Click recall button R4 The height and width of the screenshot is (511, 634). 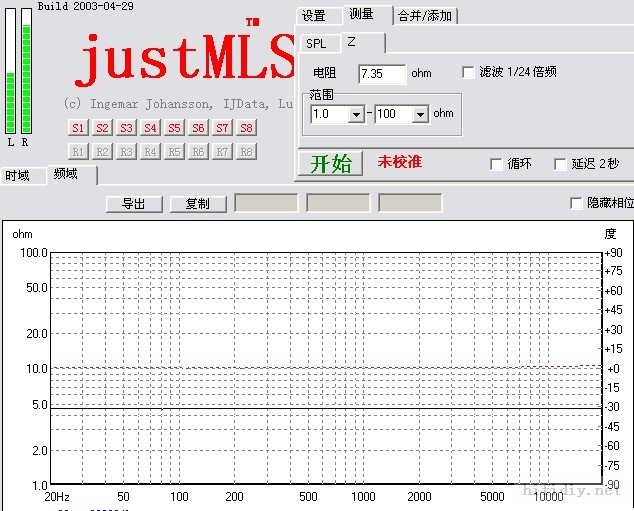(x=150, y=152)
